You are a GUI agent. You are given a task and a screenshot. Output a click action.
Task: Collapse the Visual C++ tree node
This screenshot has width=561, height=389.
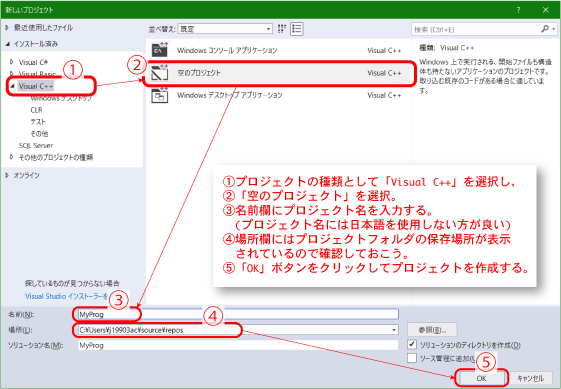coord(13,86)
